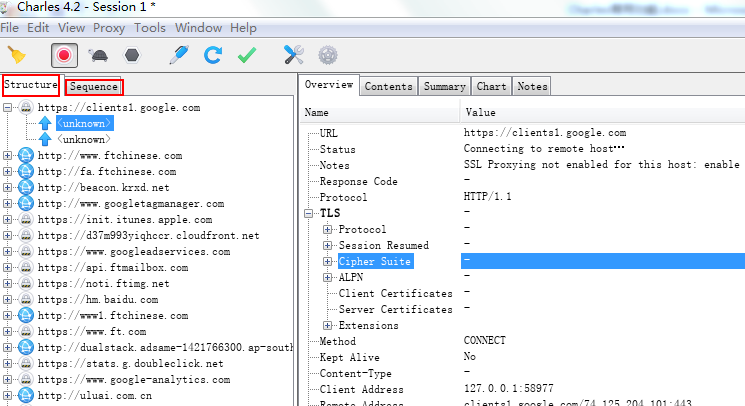This screenshot has width=745, height=406.
Task: Open Settings with the gear icon
Action: click(328, 55)
